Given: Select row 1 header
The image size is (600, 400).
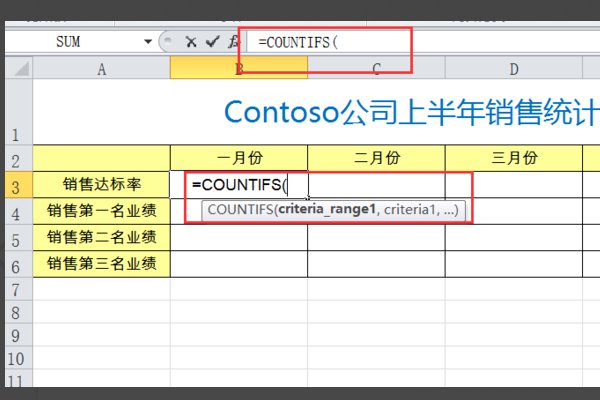Looking at the screenshot, I should pos(19,112).
